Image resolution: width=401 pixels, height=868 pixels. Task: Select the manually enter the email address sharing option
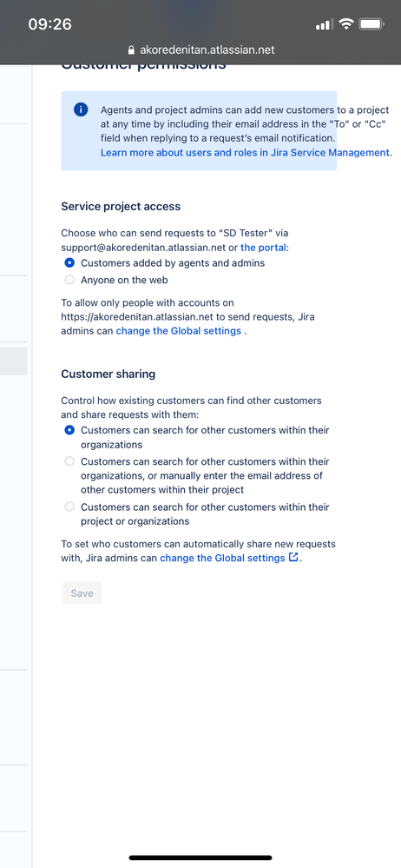(69, 461)
